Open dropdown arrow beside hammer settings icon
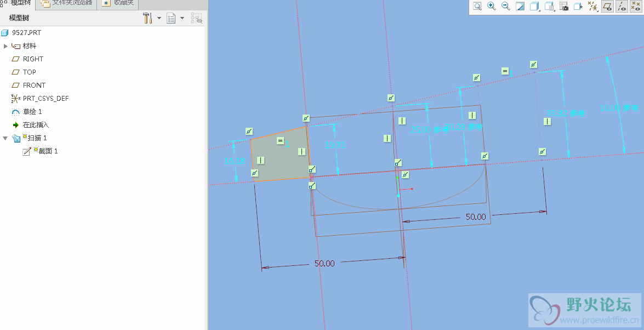The image size is (644, 330). pyautogui.click(x=159, y=18)
